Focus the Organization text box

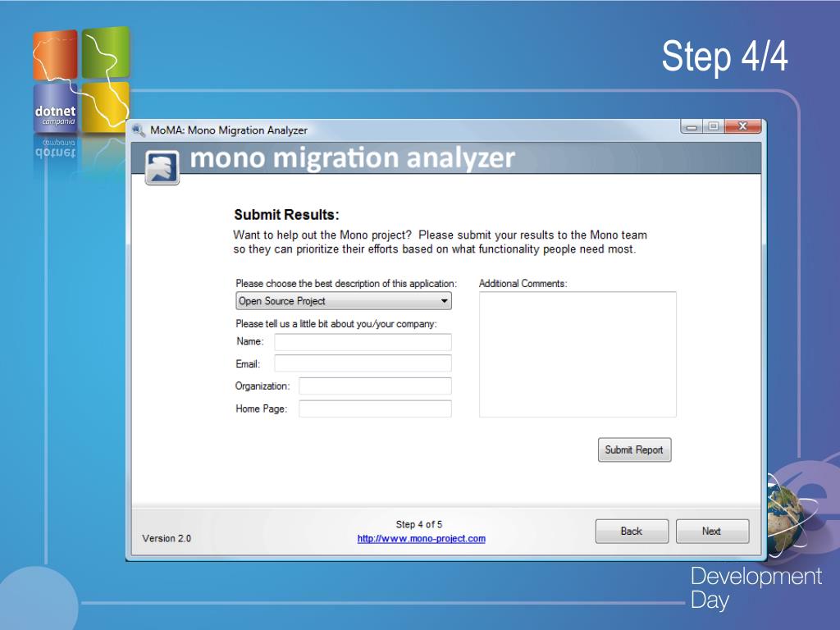[375, 386]
